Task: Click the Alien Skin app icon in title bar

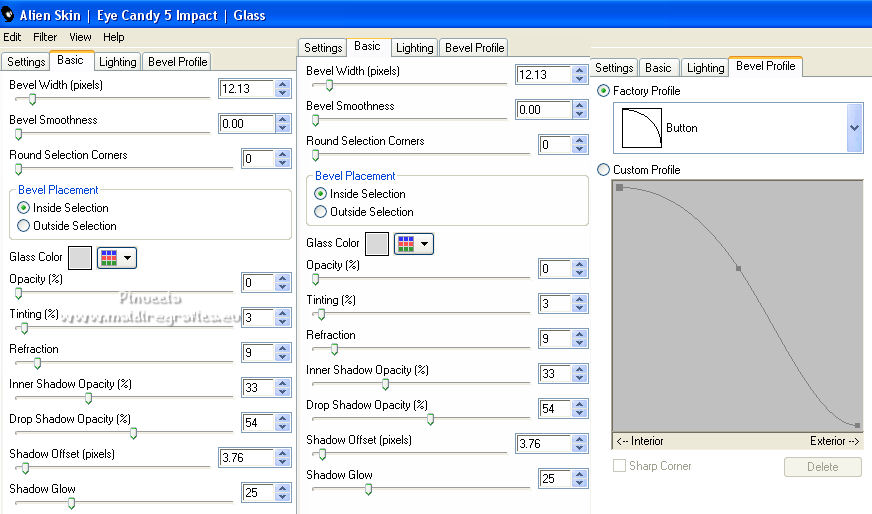Action: click(x=9, y=14)
